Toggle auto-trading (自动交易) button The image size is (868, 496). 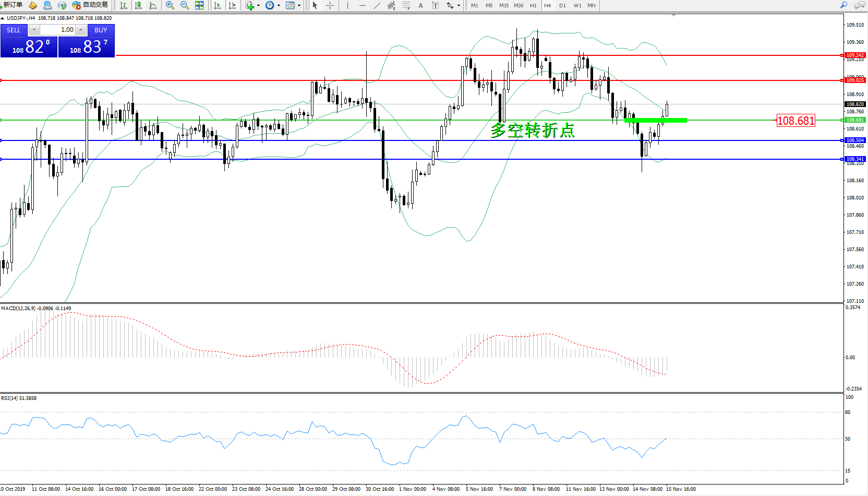90,5
